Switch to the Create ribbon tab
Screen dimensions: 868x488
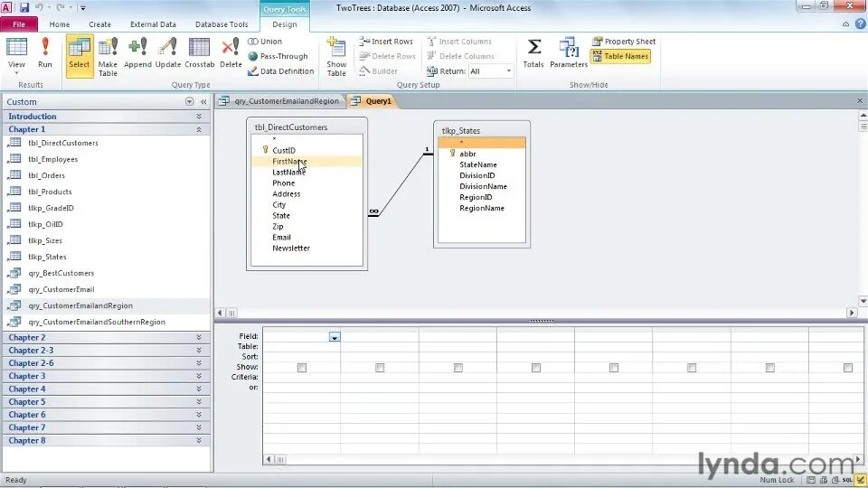(99, 24)
